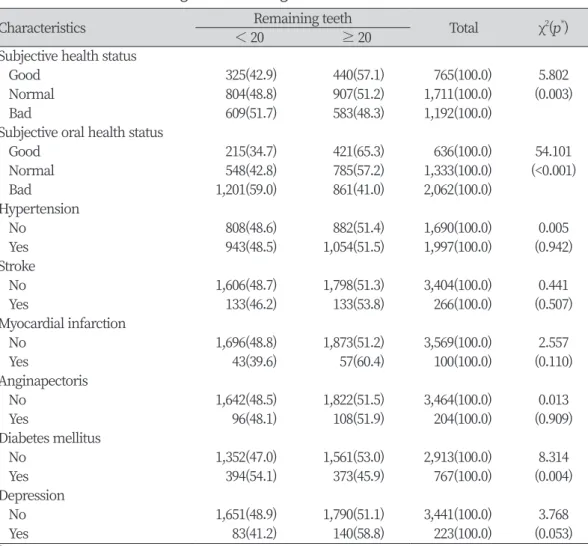
Task: Select the Stroke row label
Action: click(x=17, y=266)
